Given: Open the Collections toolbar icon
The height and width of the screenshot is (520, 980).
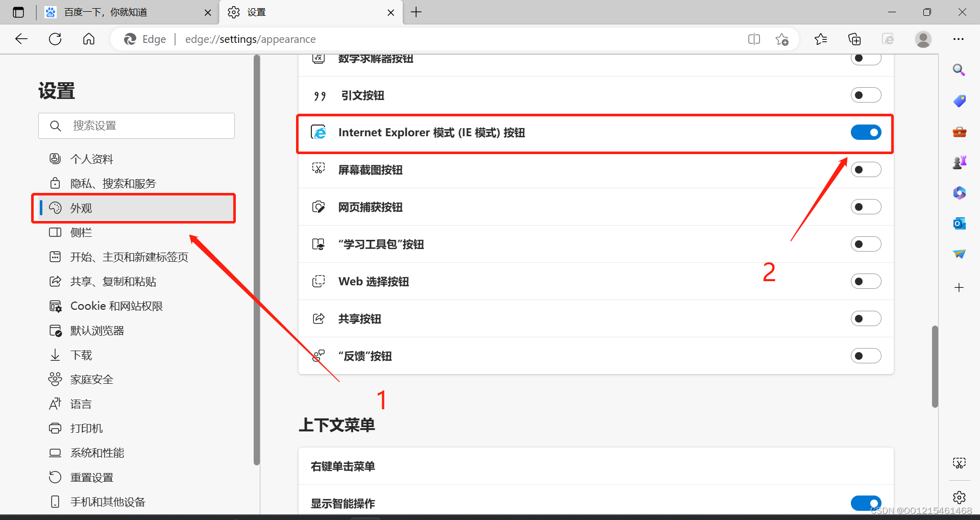Looking at the screenshot, I should [x=854, y=39].
